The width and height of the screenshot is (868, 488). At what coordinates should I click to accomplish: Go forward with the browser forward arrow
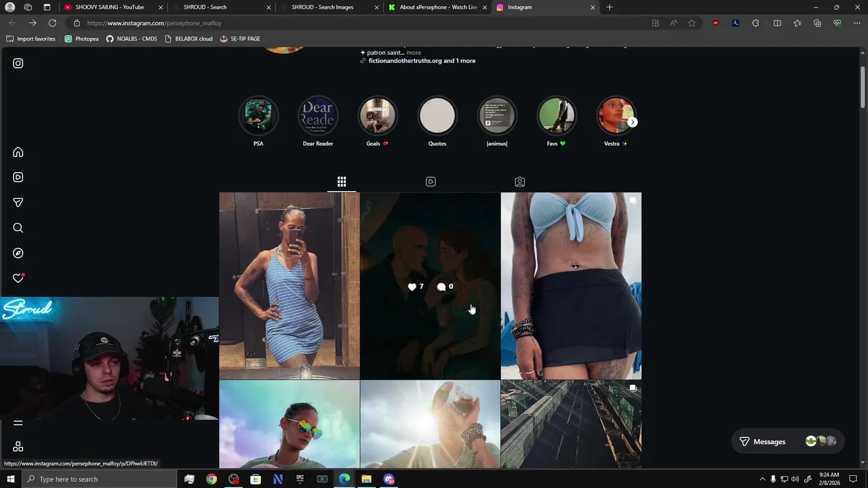[x=32, y=23]
